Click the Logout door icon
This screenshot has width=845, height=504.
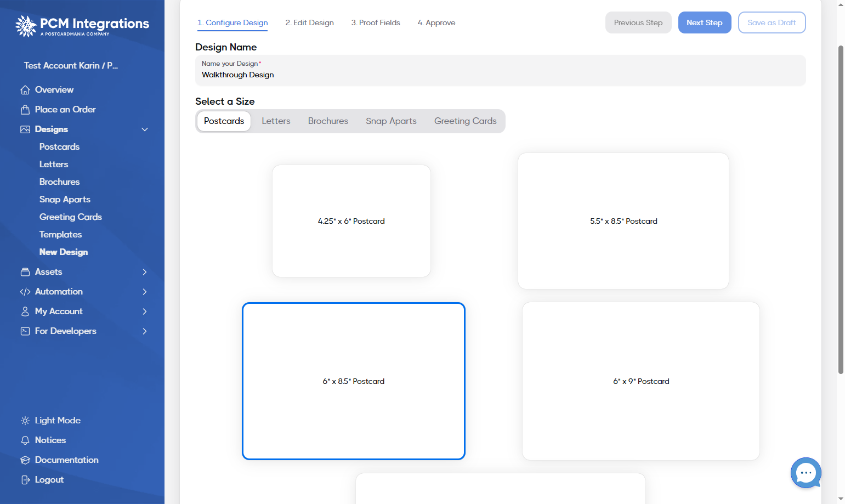click(x=25, y=480)
